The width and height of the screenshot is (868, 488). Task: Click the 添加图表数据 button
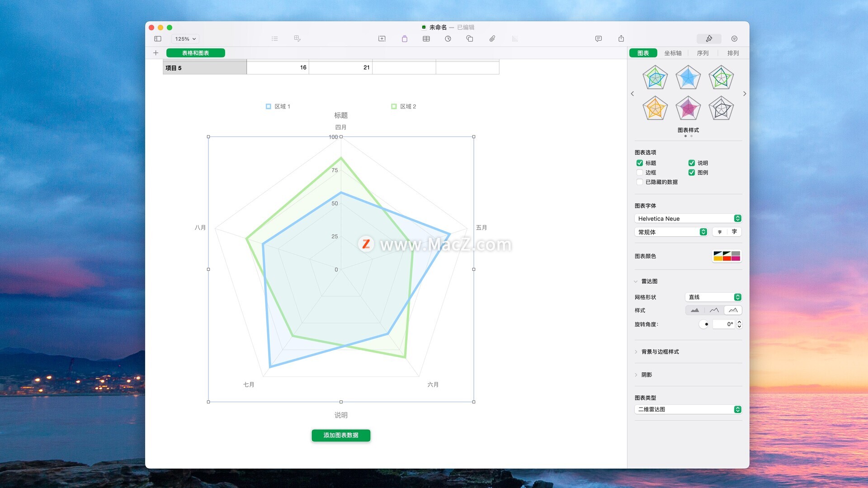340,436
